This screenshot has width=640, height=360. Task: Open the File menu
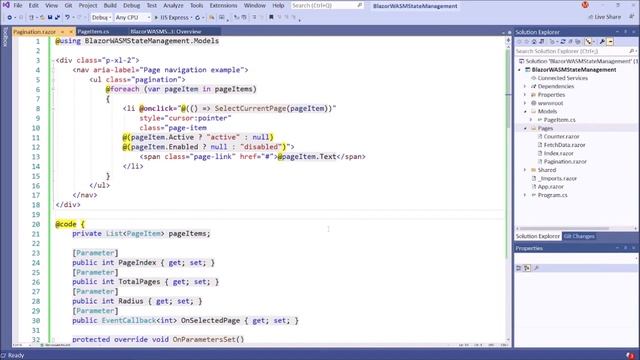(x=18, y=5)
